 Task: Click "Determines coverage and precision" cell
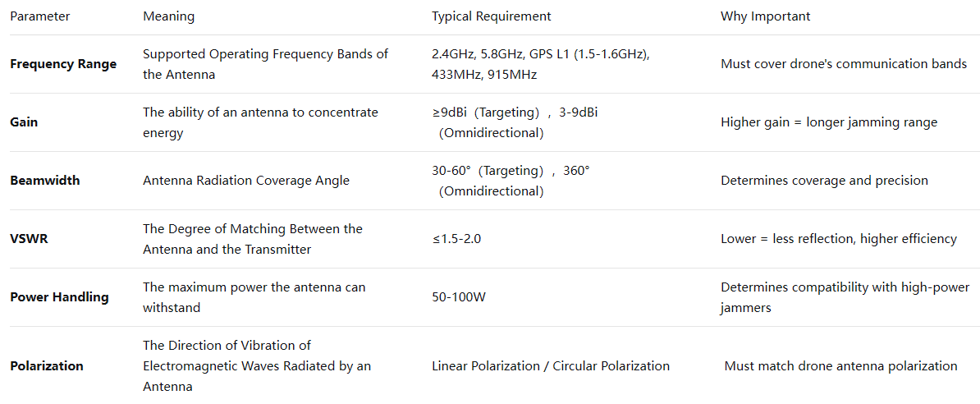coord(824,181)
